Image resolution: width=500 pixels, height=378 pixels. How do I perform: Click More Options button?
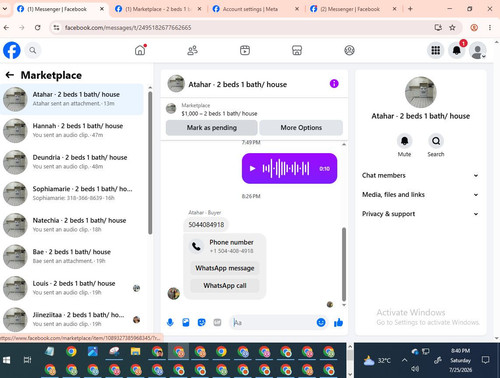(301, 128)
